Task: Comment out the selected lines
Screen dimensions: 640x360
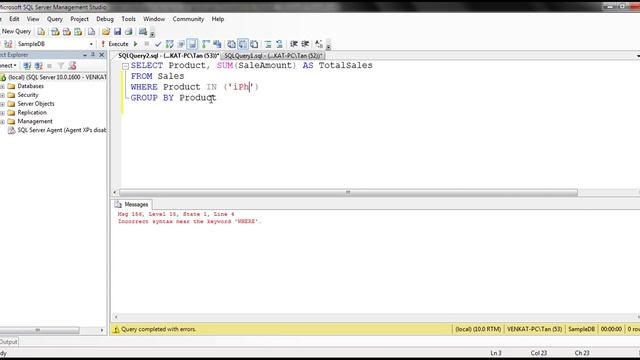Action: [268, 44]
